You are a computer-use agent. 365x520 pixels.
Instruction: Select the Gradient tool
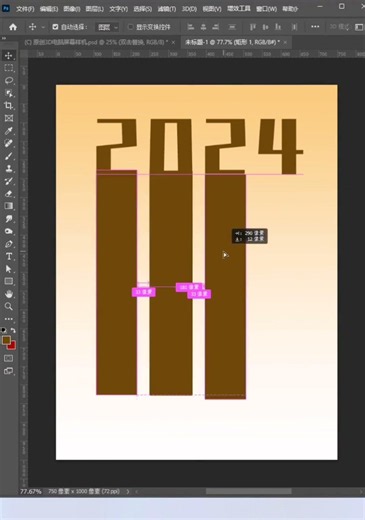tap(9, 206)
